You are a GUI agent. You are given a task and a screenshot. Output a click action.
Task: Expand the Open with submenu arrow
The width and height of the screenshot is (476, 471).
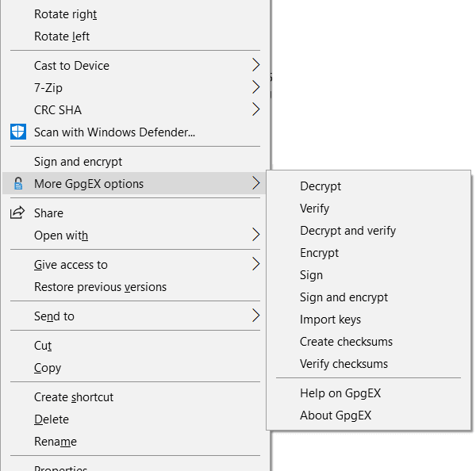pos(255,235)
